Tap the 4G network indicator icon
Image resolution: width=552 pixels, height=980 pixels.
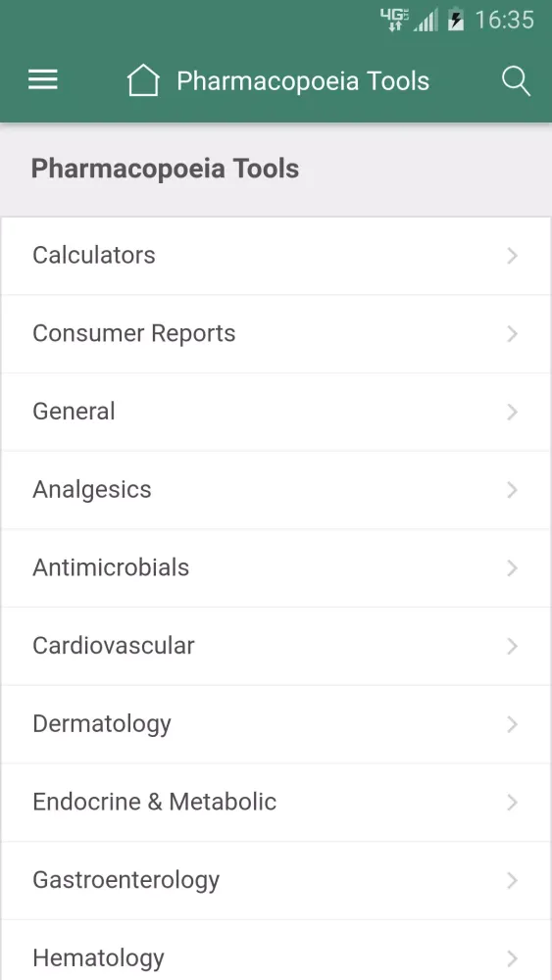pos(394,20)
